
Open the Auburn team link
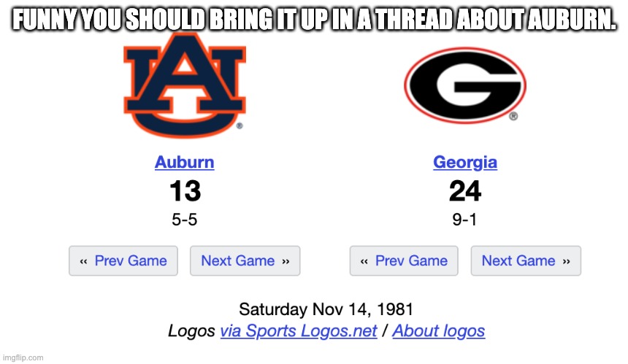point(184,162)
